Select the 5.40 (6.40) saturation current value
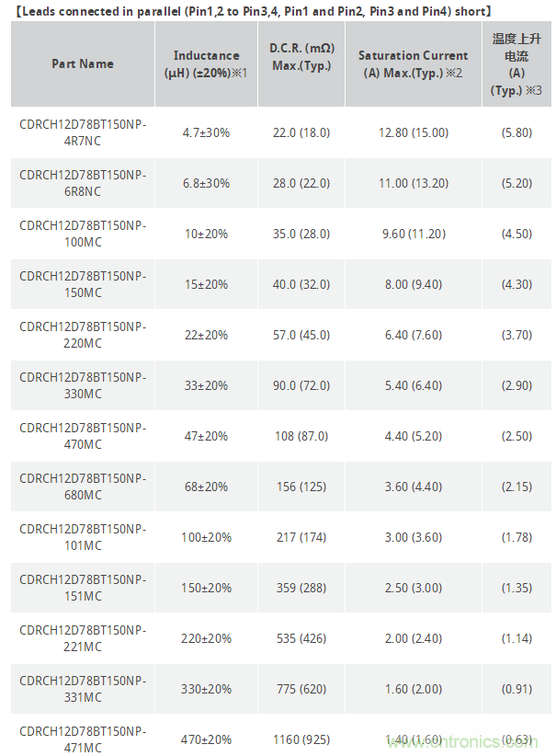The image size is (556, 756). click(x=413, y=385)
